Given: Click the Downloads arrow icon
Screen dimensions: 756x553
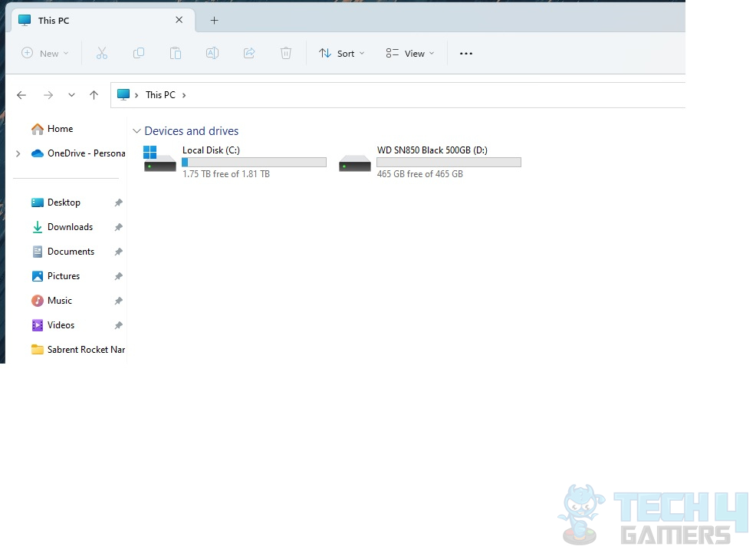Looking at the screenshot, I should point(37,227).
